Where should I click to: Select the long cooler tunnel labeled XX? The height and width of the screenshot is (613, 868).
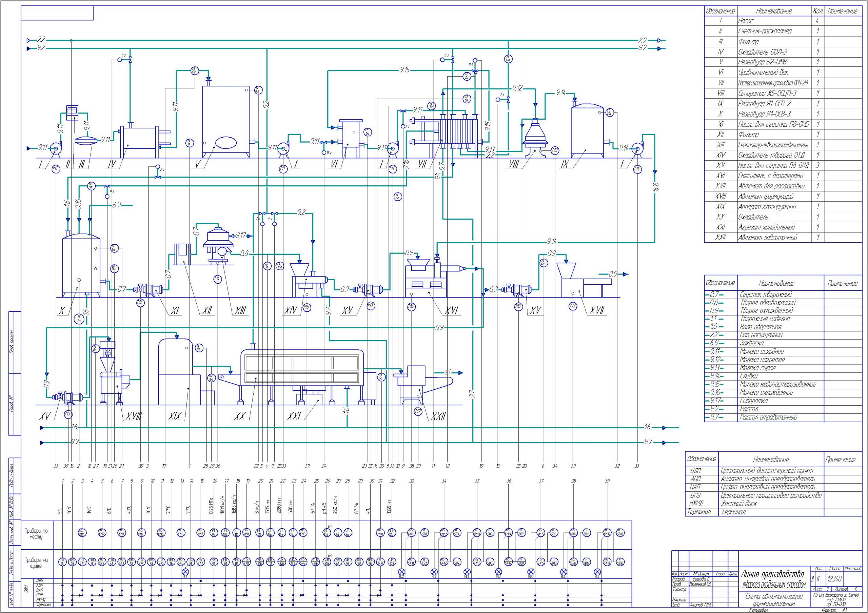pos(302,368)
